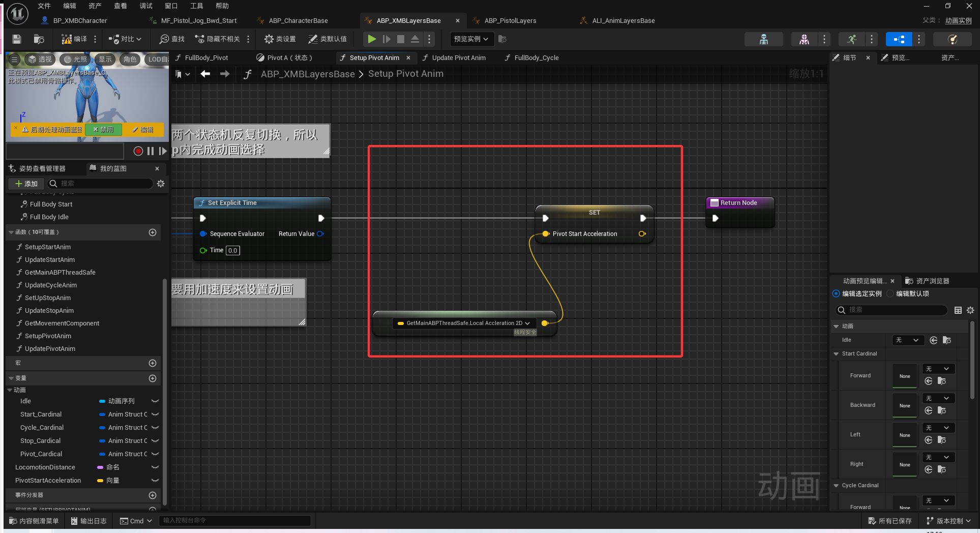Select the UpdatePivotAnim function

(x=50, y=349)
